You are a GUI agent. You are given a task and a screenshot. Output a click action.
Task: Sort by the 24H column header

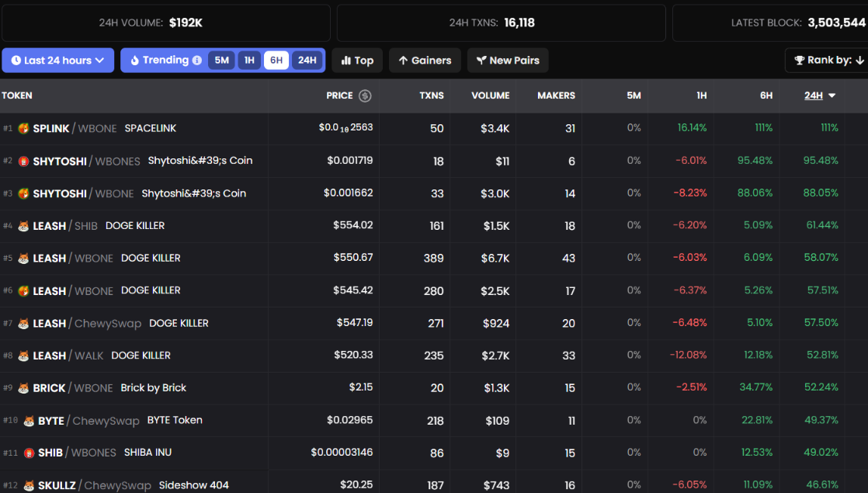point(819,95)
